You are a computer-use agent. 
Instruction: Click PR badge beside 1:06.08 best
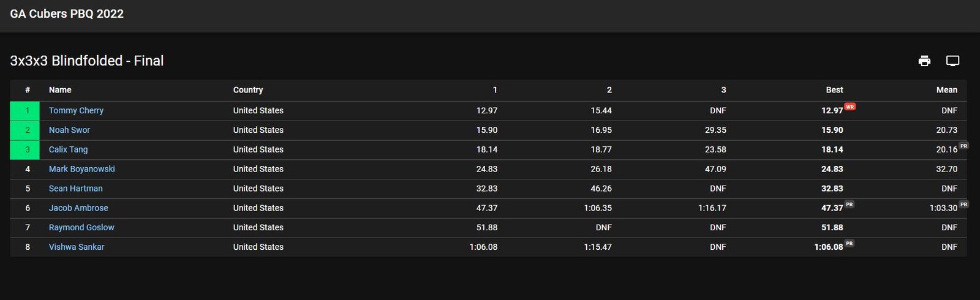click(849, 243)
